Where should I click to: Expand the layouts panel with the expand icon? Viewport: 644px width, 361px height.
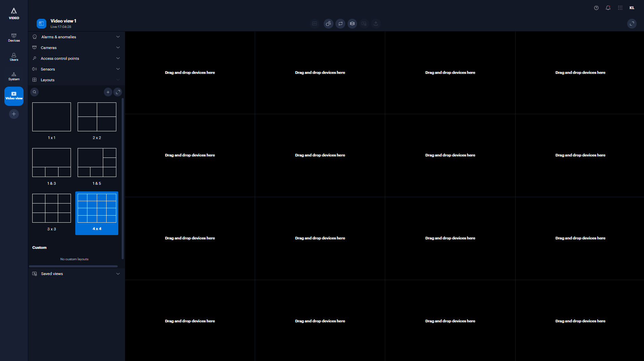tap(118, 92)
